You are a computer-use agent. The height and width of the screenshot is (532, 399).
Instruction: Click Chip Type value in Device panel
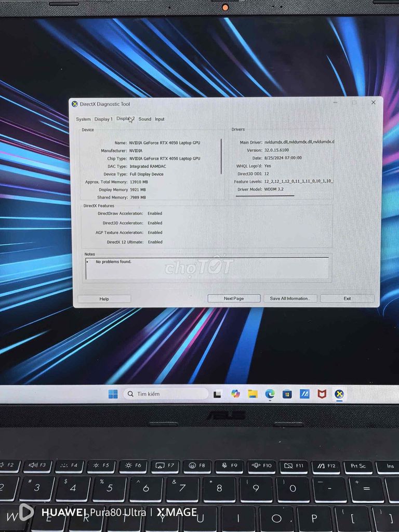coord(165,158)
